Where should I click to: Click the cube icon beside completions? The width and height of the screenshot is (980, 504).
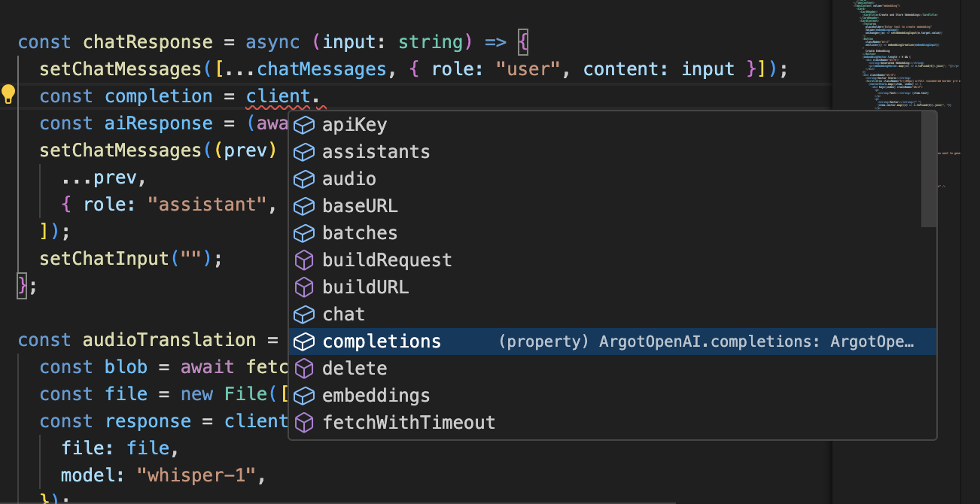(x=303, y=342)
